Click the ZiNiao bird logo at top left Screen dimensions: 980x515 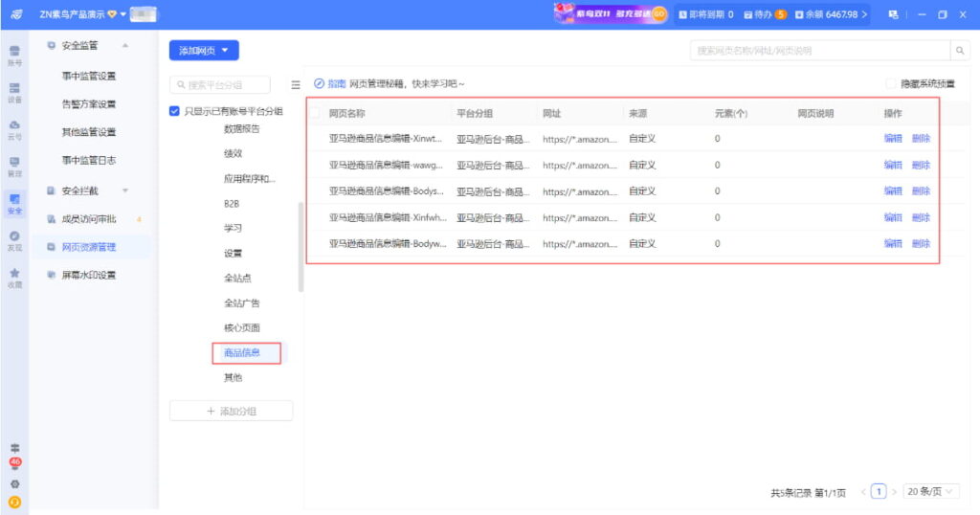pos(17,13)
